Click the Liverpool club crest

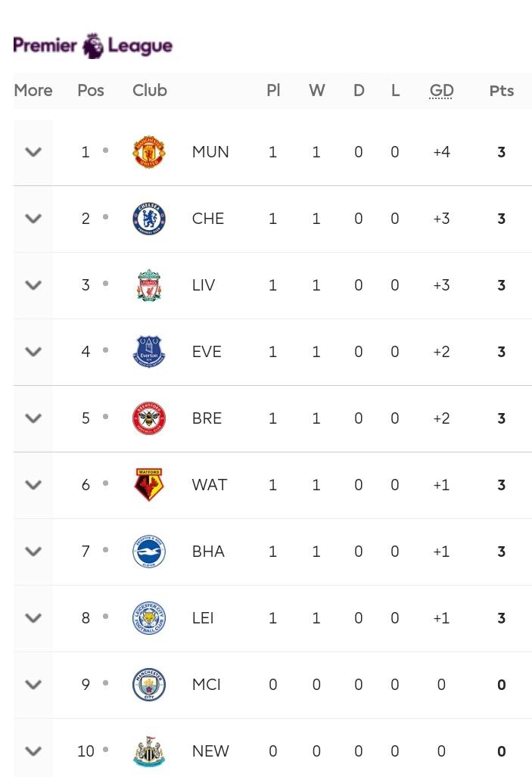(x=149, y=285)
